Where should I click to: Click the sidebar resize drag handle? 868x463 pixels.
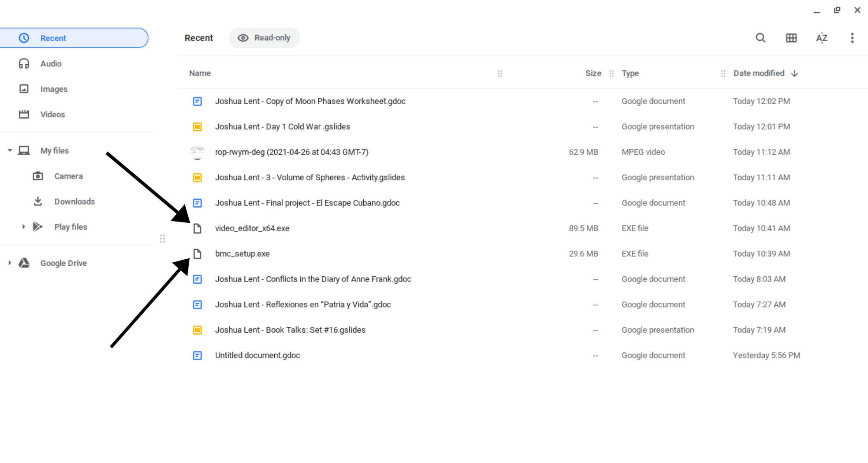[162, 238]
